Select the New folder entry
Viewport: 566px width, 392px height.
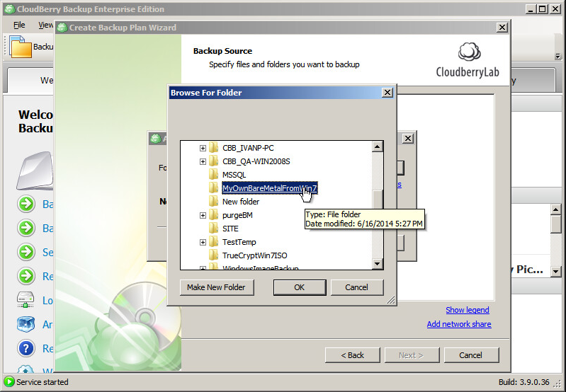click(241, 202)
